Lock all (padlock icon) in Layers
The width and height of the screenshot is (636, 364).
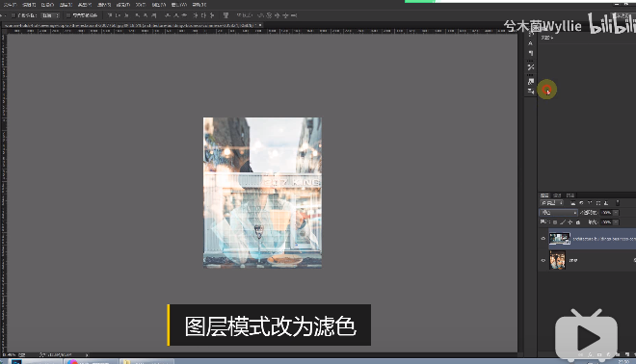[578, 222]
